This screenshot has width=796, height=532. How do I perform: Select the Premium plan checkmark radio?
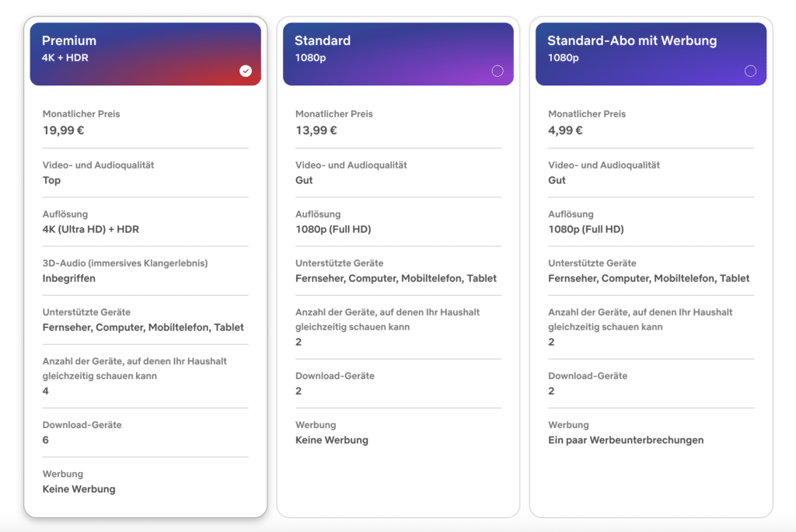click(246, 71)
